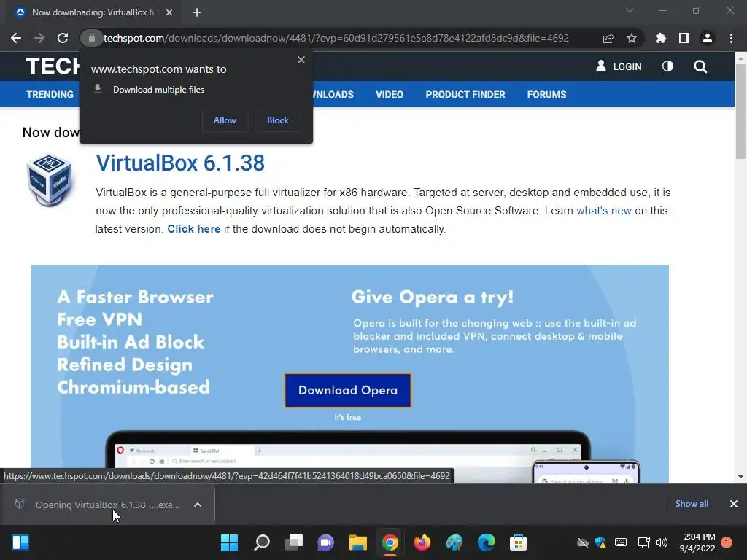The height and width of the screenshot is (560, 747).
Task: Click the network tray icon
Action: point(644,542)
